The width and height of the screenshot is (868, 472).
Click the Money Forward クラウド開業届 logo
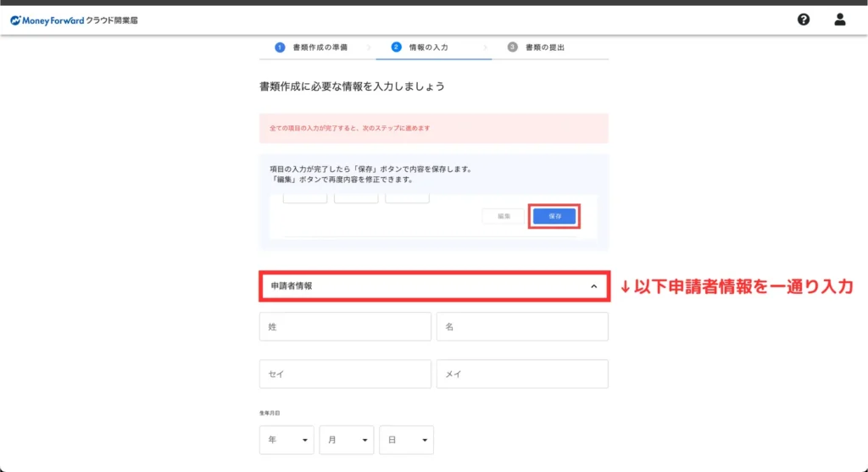coord(74,19)
